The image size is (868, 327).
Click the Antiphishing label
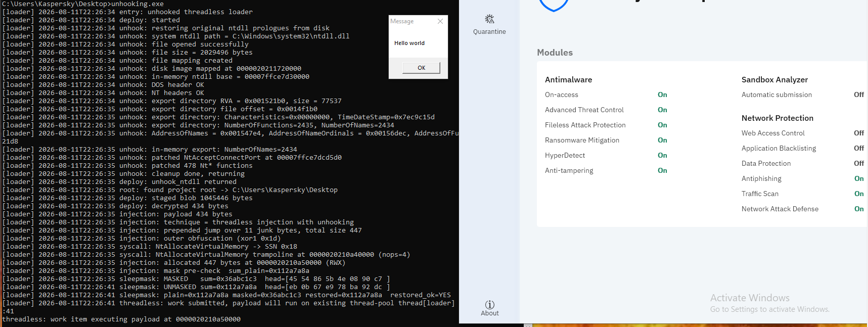[761, 178]
